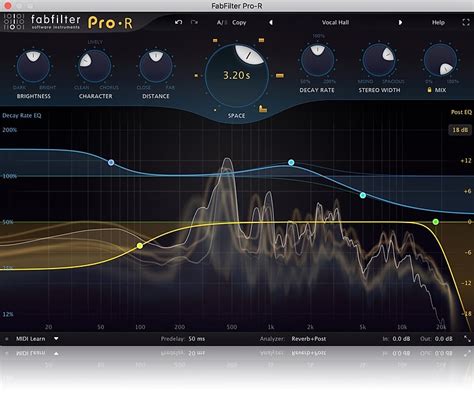Click the CHARACTER label
This screenshot has height=401, width=474.
[95, 96]
